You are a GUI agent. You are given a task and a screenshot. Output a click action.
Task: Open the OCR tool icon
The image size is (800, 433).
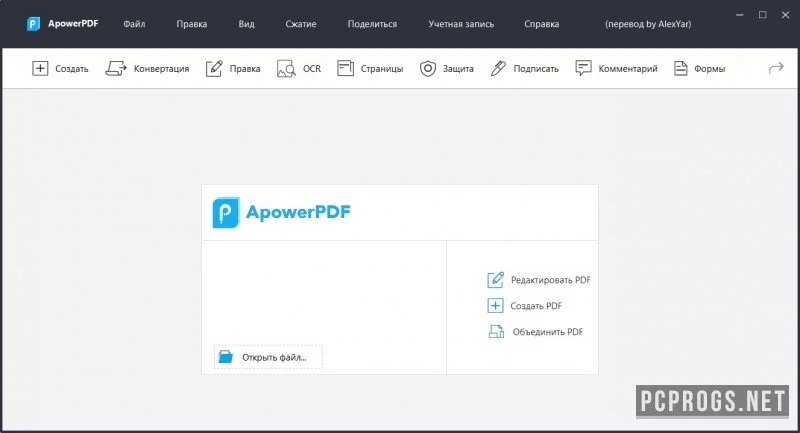pyautogui.click(x=286, y=68)
